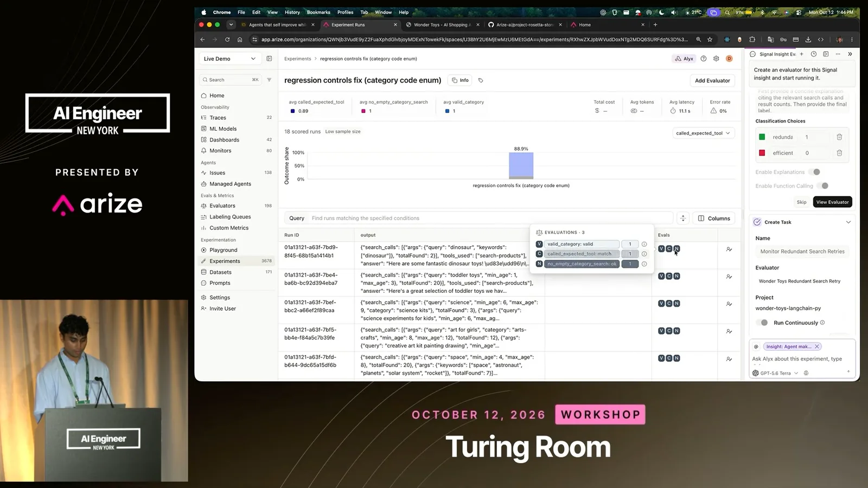Open the called_expected_tool dropdown

pyautogui.click(x=703, y=133)
